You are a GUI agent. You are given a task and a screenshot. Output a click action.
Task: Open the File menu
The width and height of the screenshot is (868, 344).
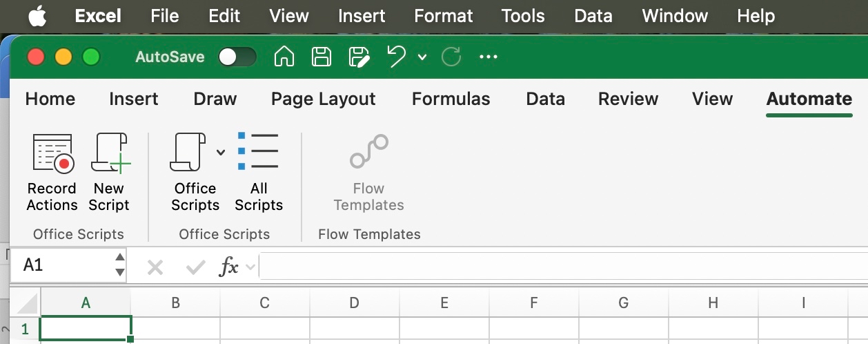(165, 16)
